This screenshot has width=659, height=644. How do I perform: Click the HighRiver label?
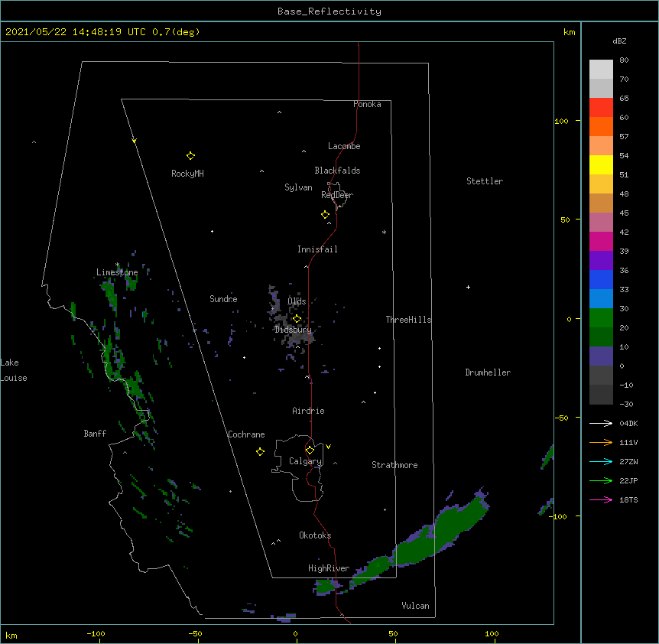tap(329, 568)
